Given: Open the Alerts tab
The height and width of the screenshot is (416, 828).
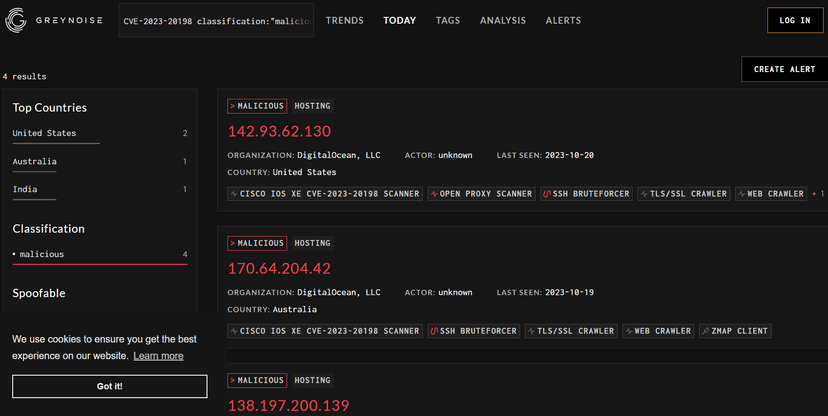Looking at the screenshot, I should click(563, 21).
